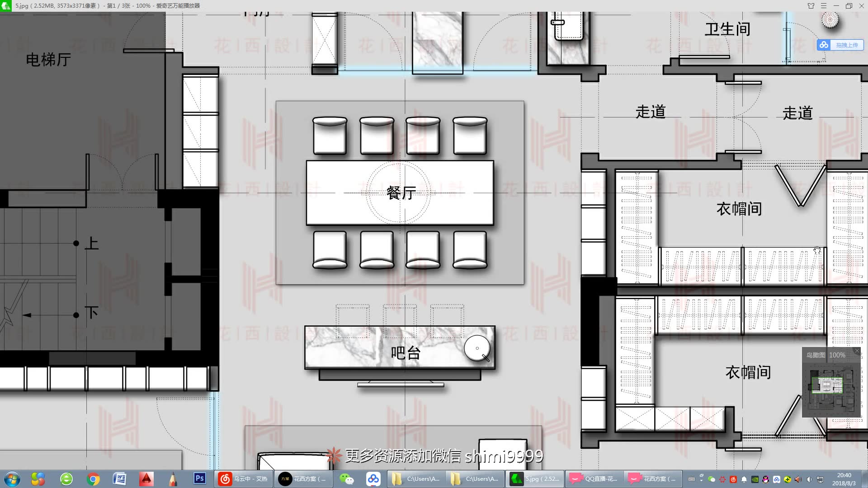Viewport: 868px width, 488px height.
Task: Open Photoshop from taskbar
Action: pyautogui.click(x=199, y=479)
